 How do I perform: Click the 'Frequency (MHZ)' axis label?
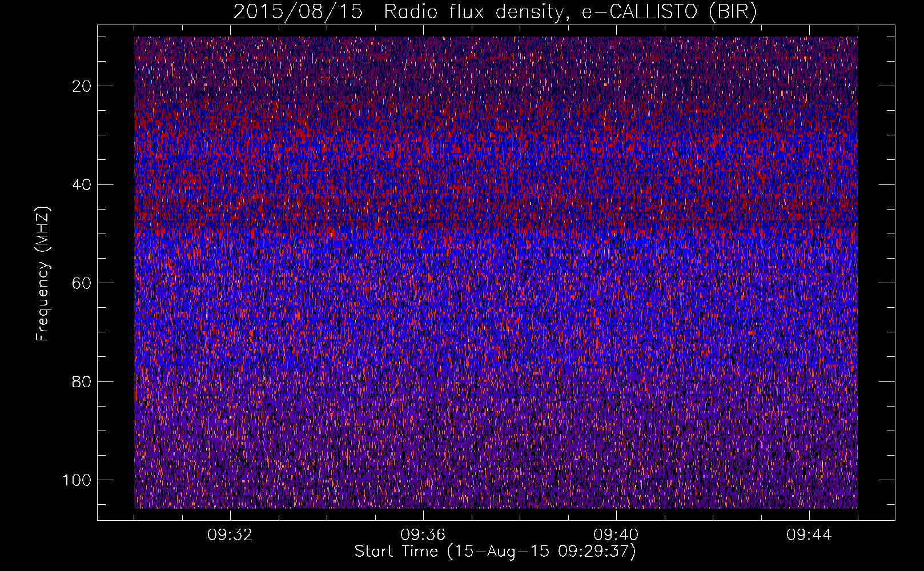[x=43, y=274]
